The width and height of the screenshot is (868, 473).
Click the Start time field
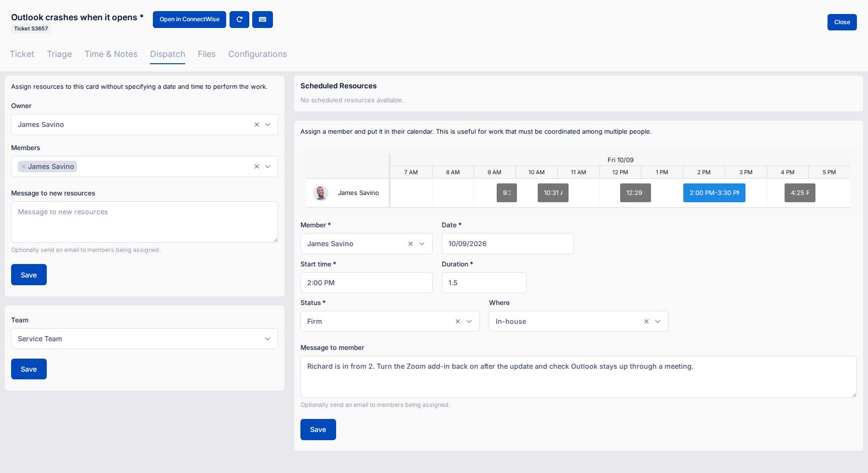click(366, 283)
